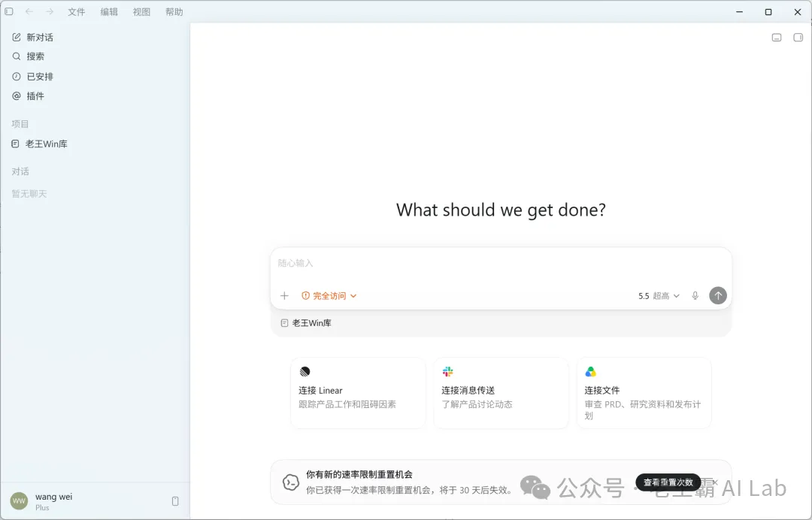Click the 随心输入 message input field

tap(501, 263)
